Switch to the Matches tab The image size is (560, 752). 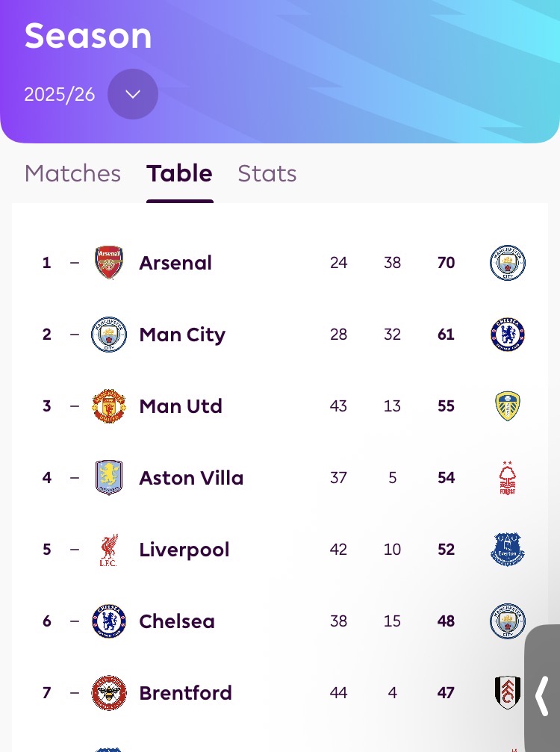tap(72, 173)
